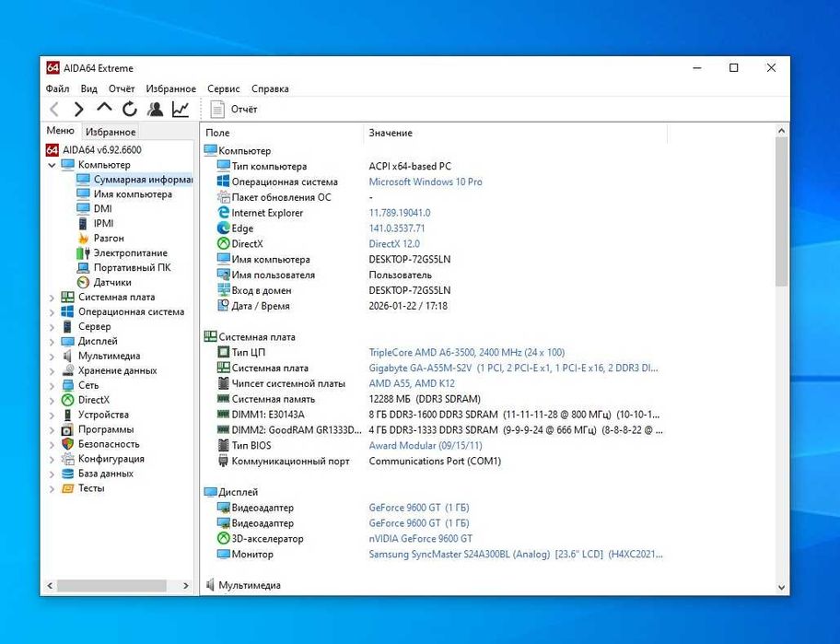
Task: Open the Gigabyte GA-A55M-S2V link
Action: coord(513,369)
